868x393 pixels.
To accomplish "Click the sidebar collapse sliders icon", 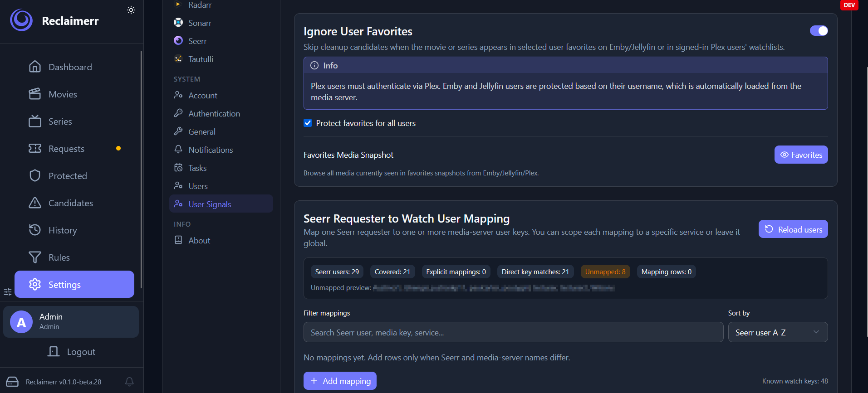I will pos(8,292).
